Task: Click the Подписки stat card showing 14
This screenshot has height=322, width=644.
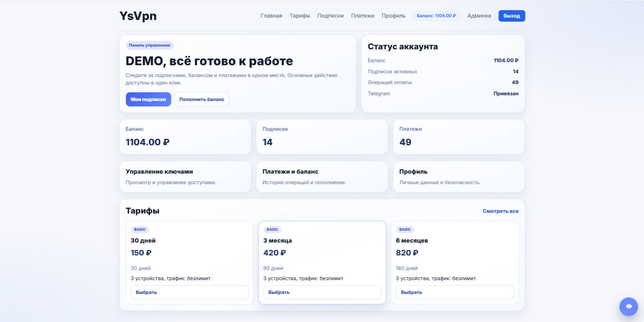Action: coord(322,136)
